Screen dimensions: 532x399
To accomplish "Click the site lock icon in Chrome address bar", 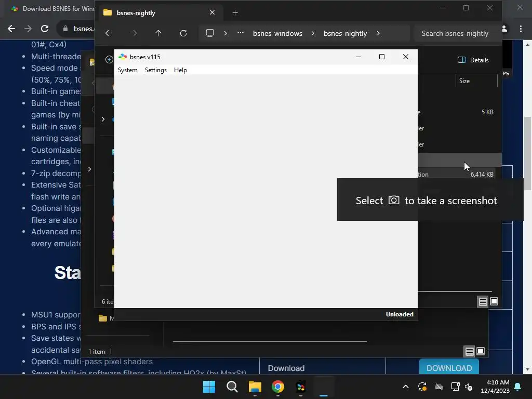I will [x=65, y=29].
